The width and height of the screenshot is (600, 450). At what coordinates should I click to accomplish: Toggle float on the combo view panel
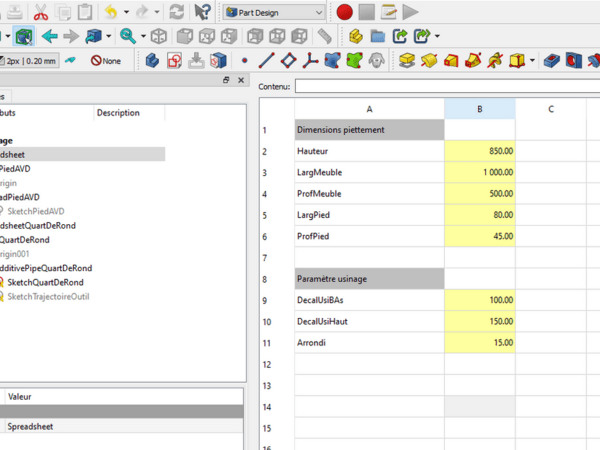point(226,80)
